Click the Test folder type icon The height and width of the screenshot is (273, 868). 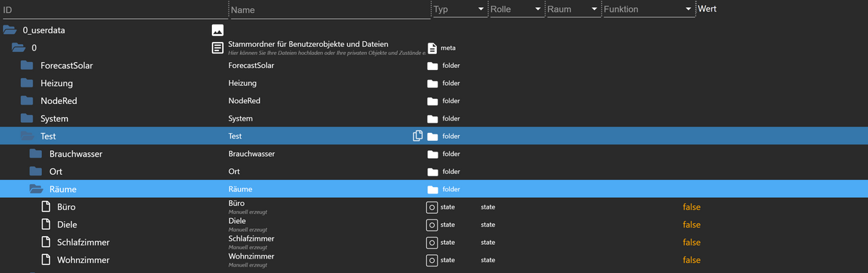(433, 136)
